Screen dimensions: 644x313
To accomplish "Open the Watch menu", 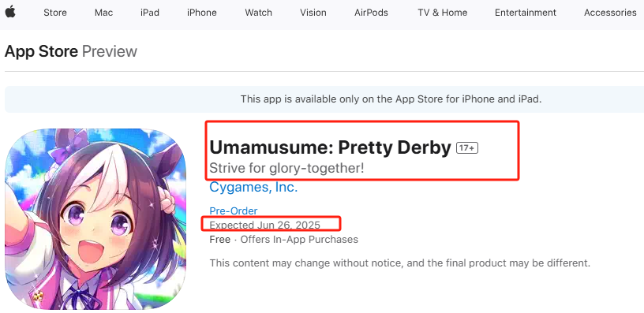I will coord(258,13).
